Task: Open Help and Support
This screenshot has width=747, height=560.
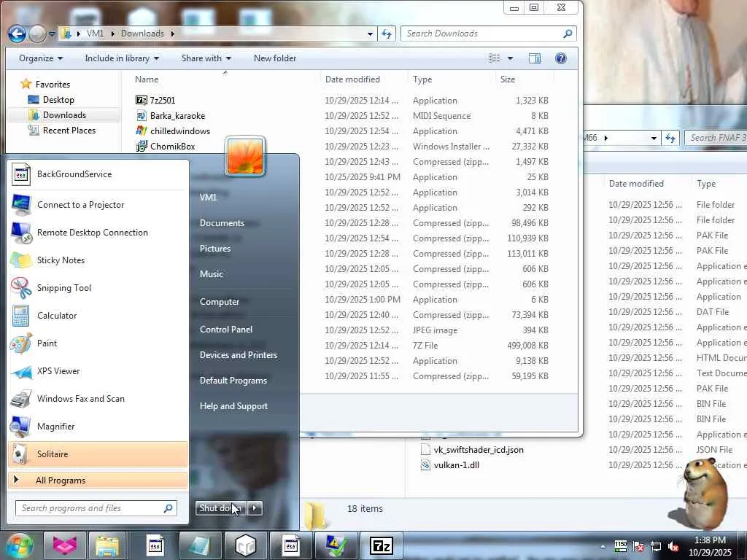Action: [233, 406]
